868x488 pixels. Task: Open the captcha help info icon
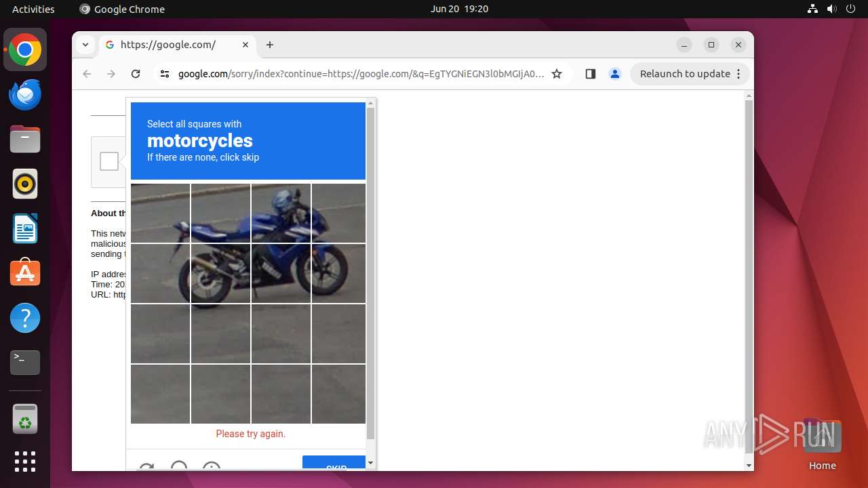(212, 466)
